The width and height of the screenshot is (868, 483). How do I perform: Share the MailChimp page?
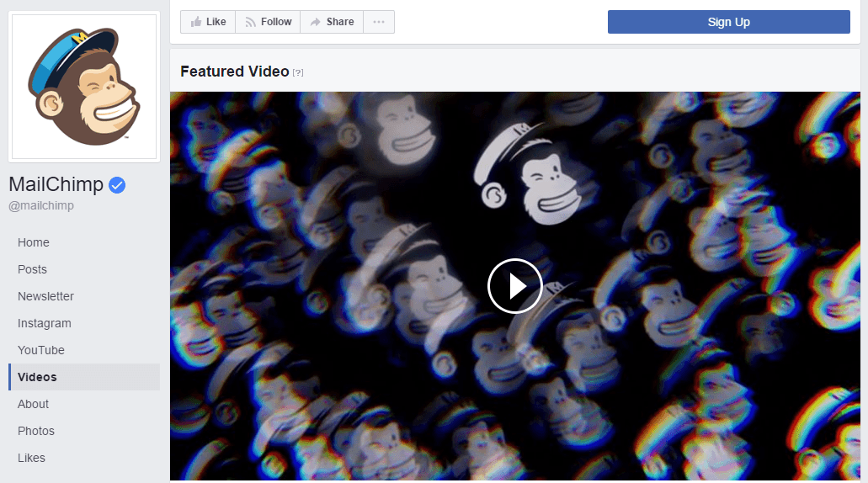332,22
